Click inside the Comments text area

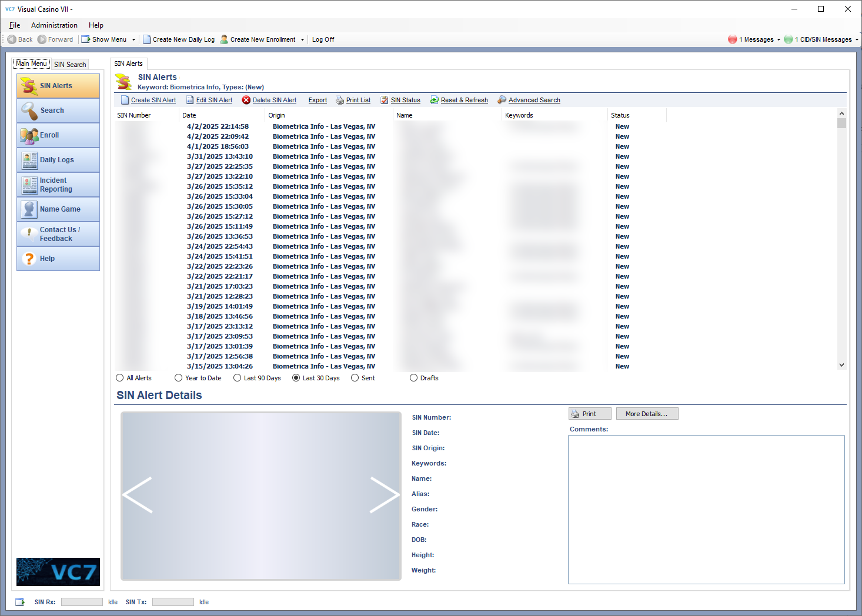click(x=706, y=508)
